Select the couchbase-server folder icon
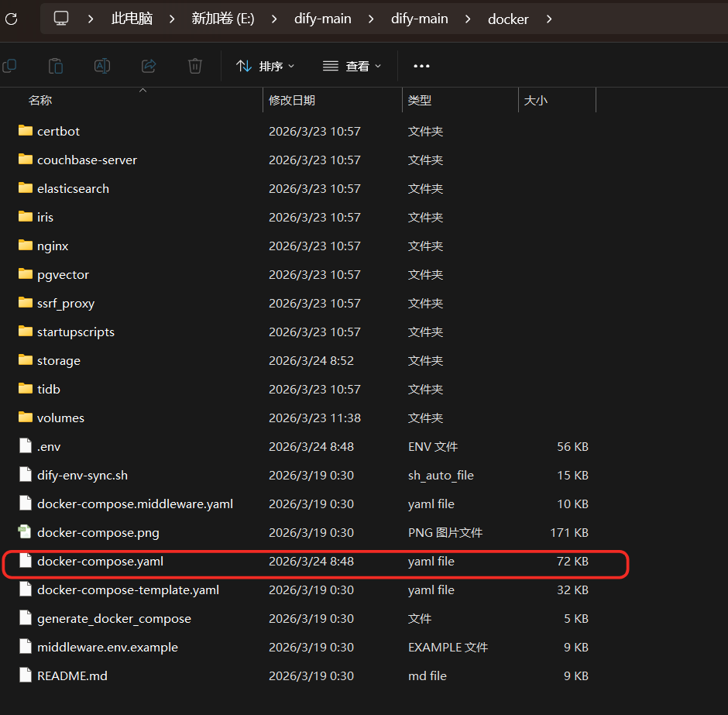Screen dimensions: 728x715 click(26, 160)
